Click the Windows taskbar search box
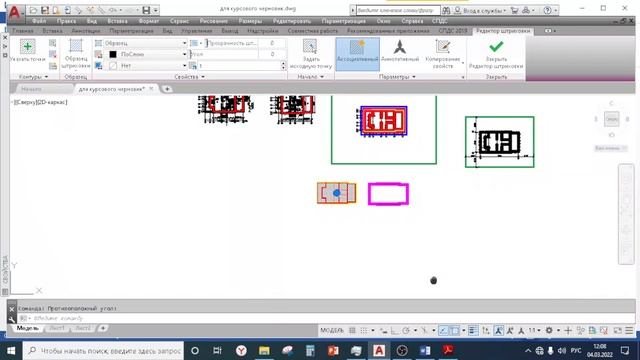 tap(103, 351)
